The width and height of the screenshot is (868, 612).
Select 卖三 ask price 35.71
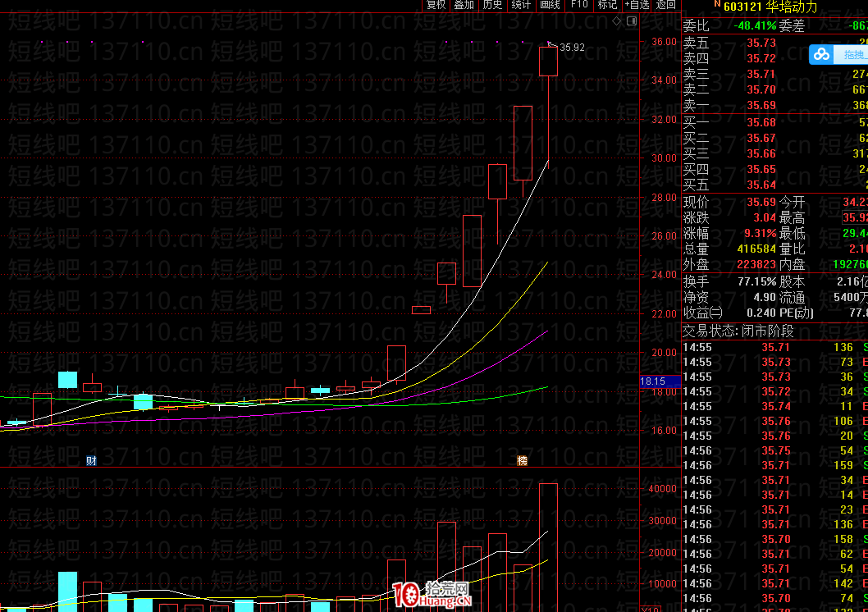[x=761, y=74]
